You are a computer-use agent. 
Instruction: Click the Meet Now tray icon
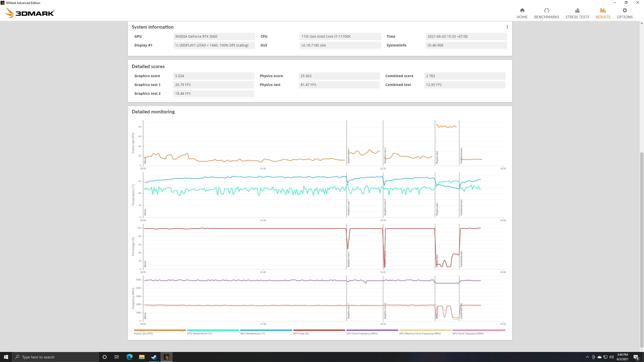(x=593, y=357)
